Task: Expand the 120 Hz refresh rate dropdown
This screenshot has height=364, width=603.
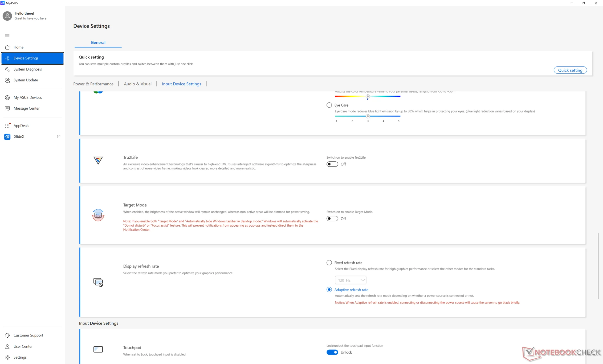Action: [350, 280]
